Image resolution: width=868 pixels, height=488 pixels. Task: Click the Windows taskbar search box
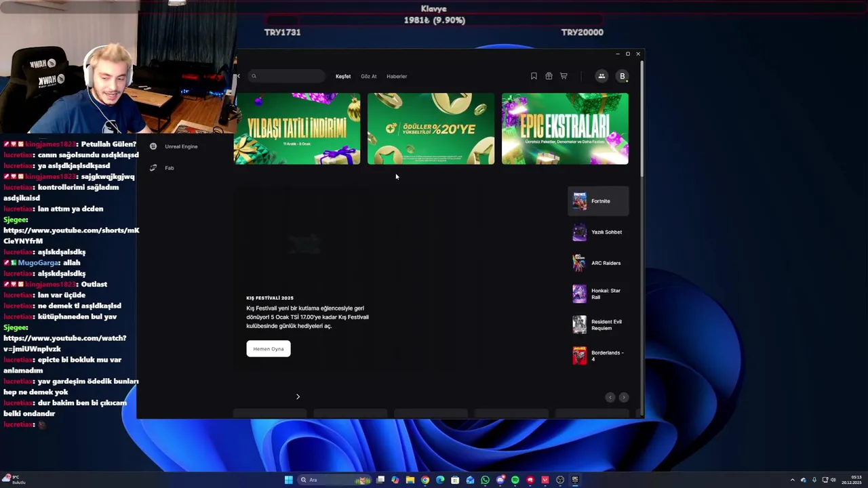point(334,480)
